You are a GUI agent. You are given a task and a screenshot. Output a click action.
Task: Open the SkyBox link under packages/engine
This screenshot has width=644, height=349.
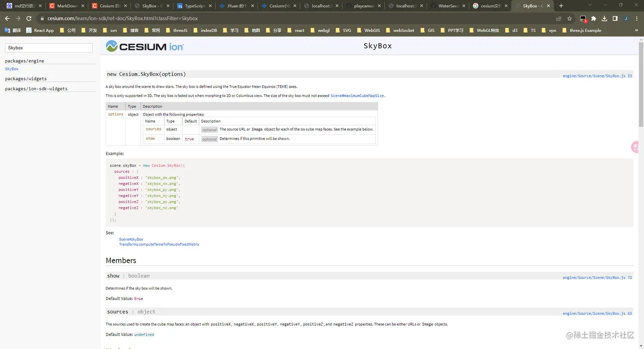click(11, 69)
